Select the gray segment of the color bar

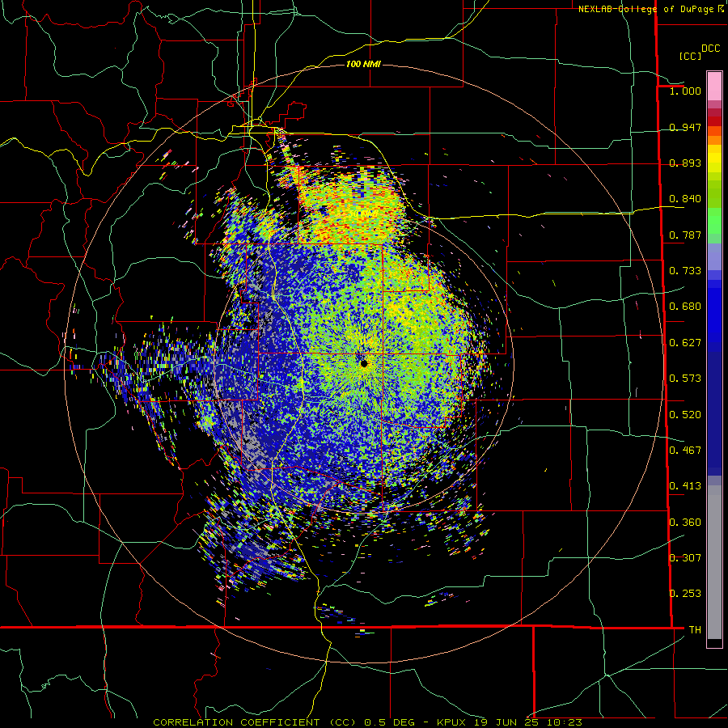pos(714,562)
